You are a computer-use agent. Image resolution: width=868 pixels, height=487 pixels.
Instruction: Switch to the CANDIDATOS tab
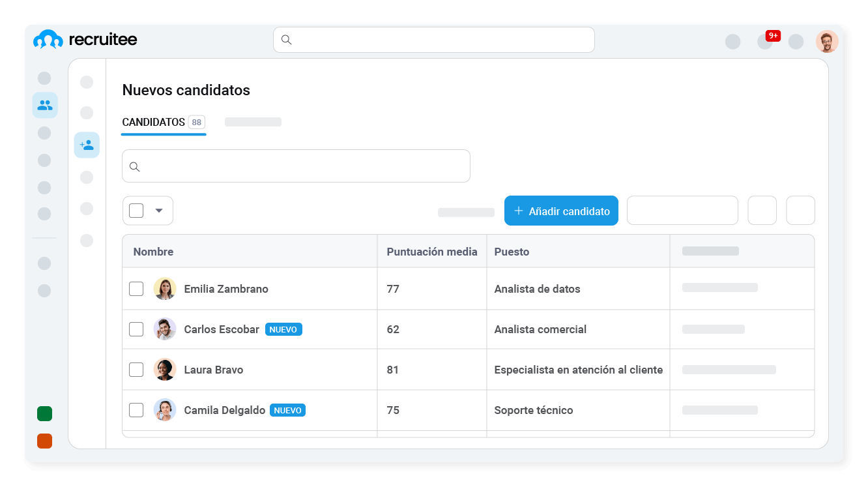coord(153,122)
